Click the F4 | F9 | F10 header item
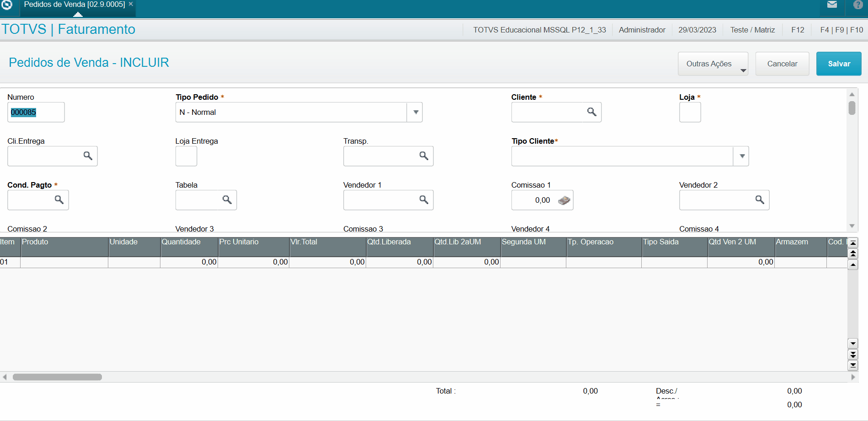This screenshot has height=421, width=868. pos(841,30)
